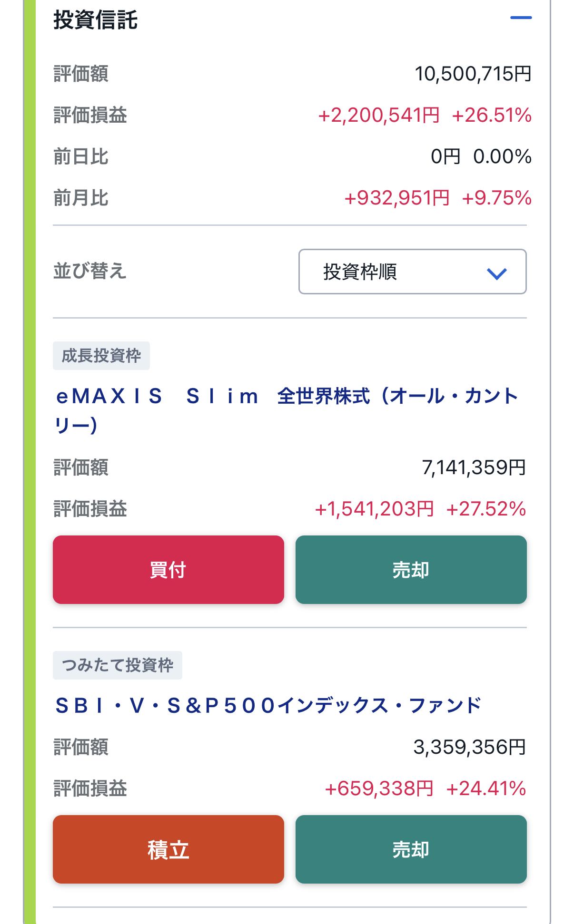The width and height of the screenshot is (574, 924).
Task: Click the blue chevron arrow in the sort box
Action: point(496,273)
